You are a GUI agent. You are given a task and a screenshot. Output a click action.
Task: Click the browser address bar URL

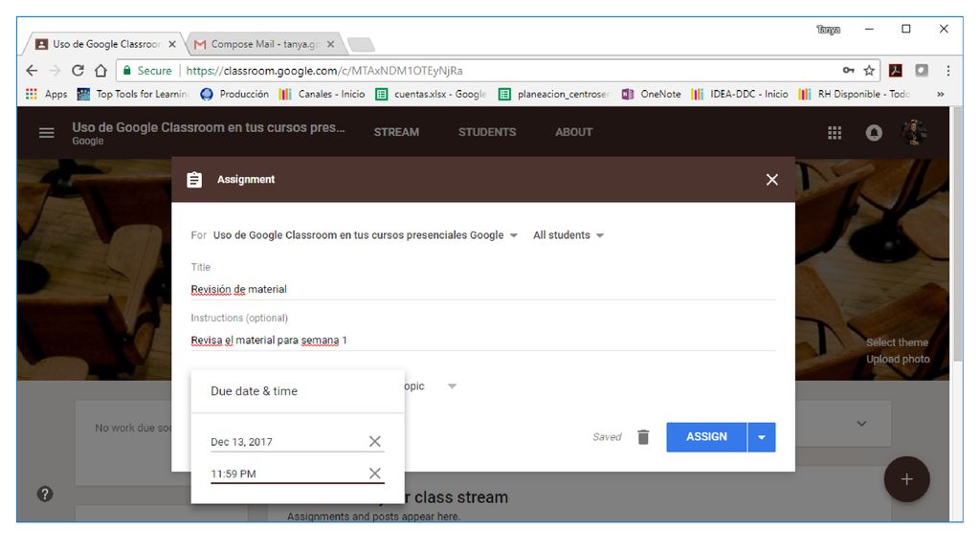click(x=324, y=71)
